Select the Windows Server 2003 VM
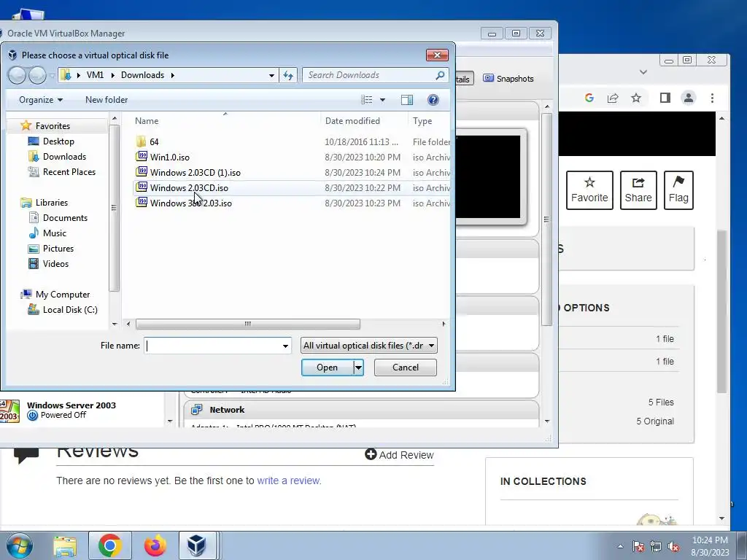The width and height of the screenshot is (747, 560). click(71, 410)
